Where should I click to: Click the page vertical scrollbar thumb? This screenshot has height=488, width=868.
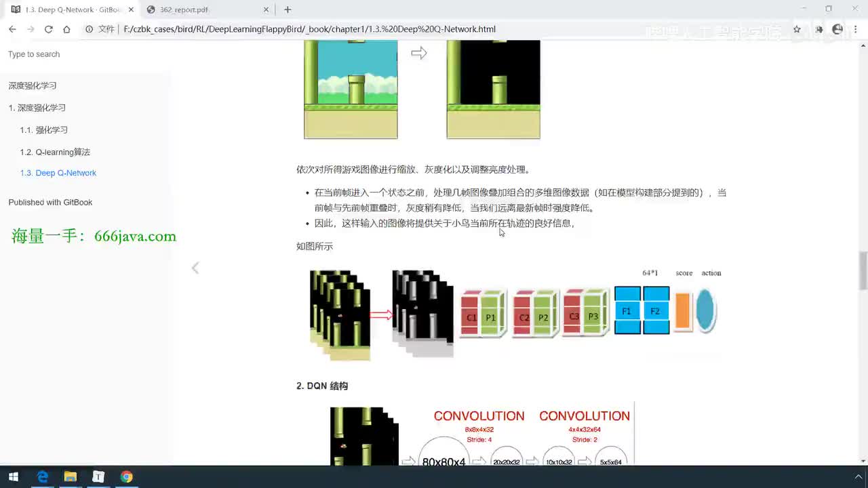click(863, 270)
